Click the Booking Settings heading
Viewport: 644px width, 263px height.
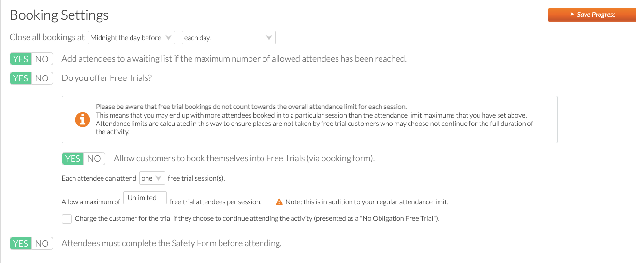point(59,15)
